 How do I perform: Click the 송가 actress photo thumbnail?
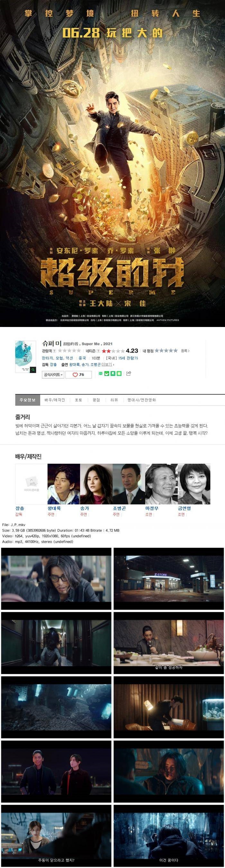click(x=96, y=484)
